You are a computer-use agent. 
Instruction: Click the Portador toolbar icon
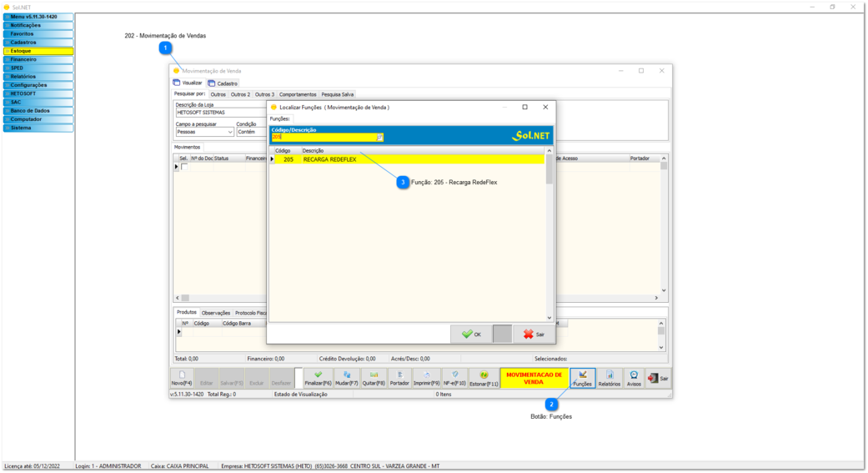(x=399, y=378)
